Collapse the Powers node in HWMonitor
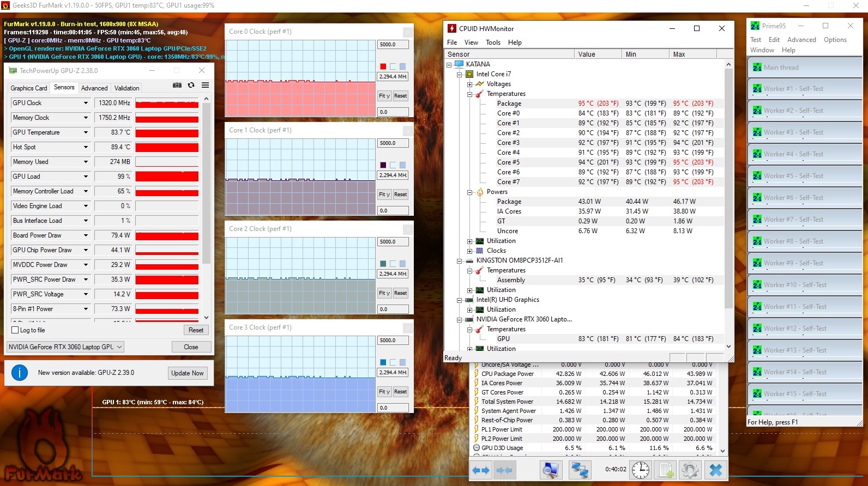868x486 pixels. click(x=469, y=192)
